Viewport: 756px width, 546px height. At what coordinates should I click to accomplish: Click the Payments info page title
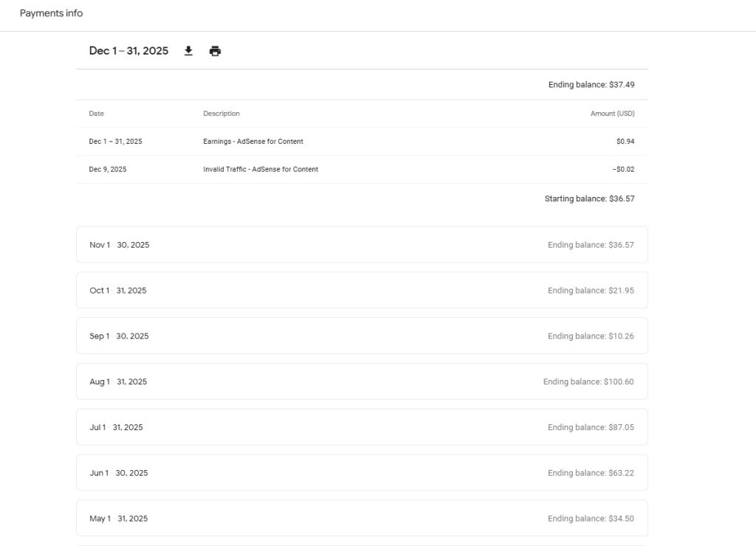click(x=51, y=13)
